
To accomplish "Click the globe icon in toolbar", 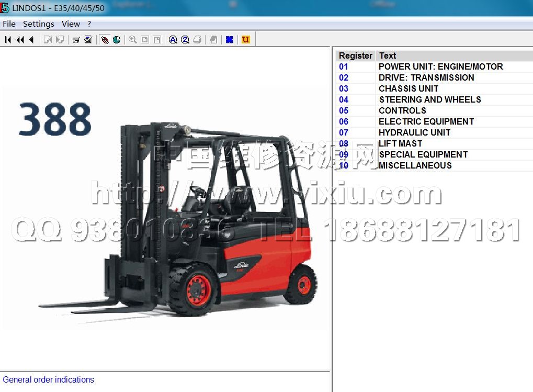I will 117,40.
